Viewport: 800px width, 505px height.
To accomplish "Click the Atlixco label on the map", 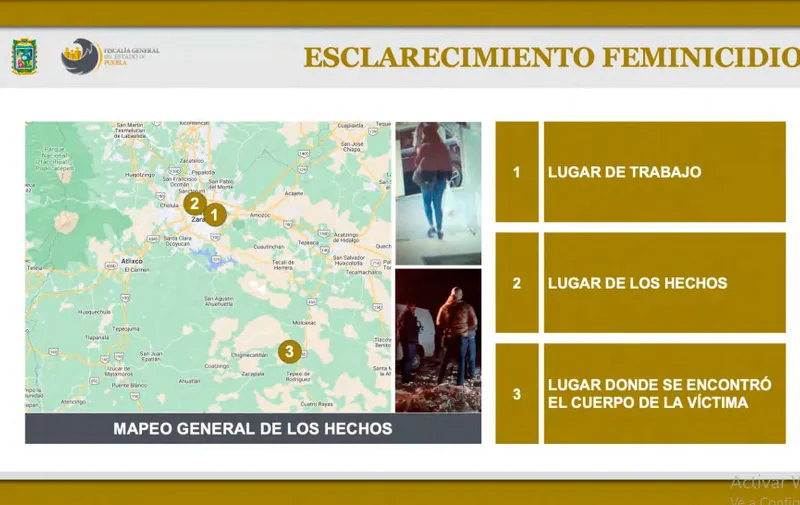I will 132,261.
